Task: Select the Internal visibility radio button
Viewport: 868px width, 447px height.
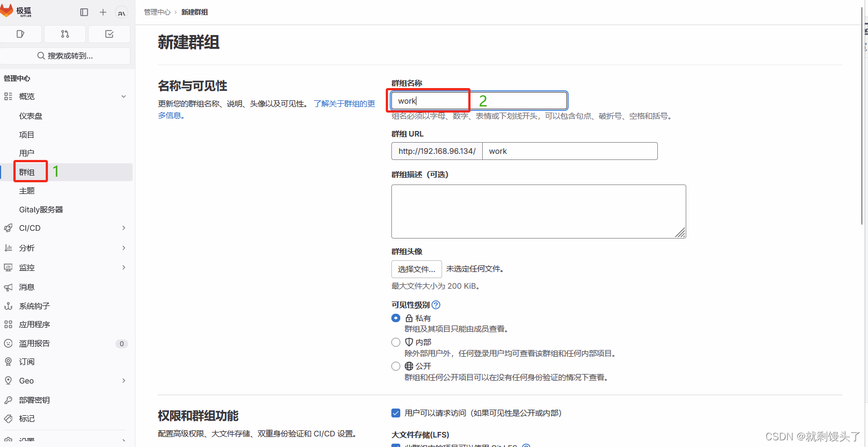Action: (396, 342)
